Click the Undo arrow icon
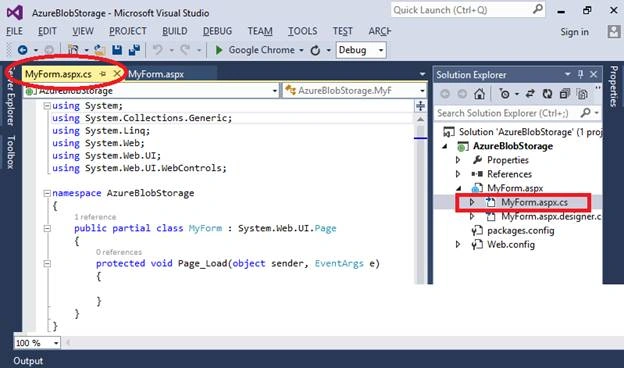Image resolution: width=624 pixels, height=368 pixels. click(158, 50)
